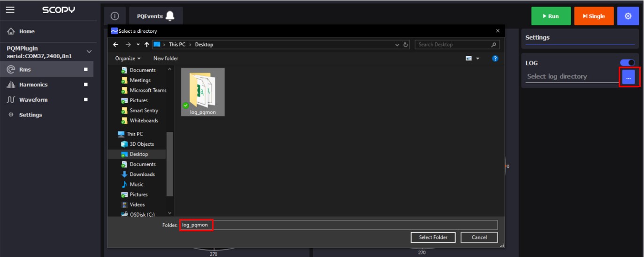The image size is (644, 257).
Task: Close the Select a directory dialog
Action: coord(498,31)
